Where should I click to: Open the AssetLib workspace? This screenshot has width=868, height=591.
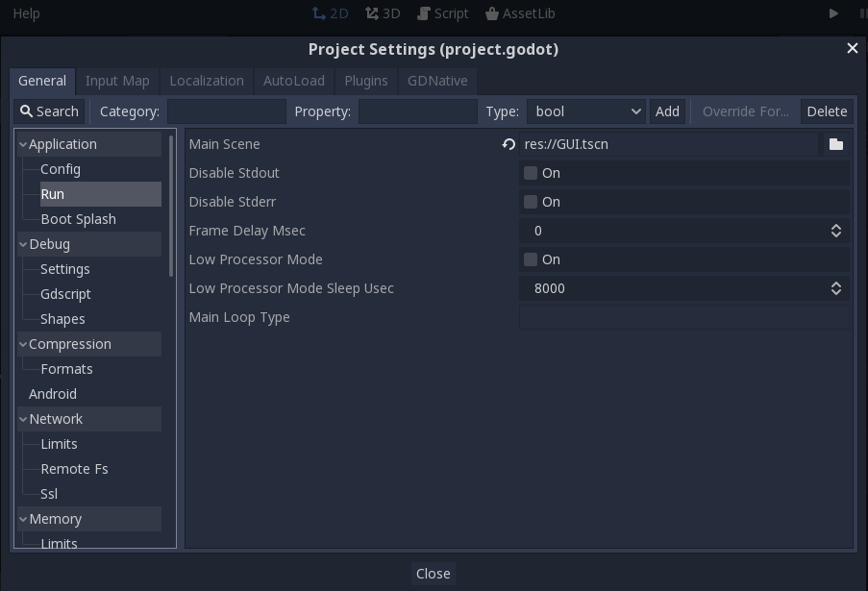pyautogui.click(x=520, y=13)
